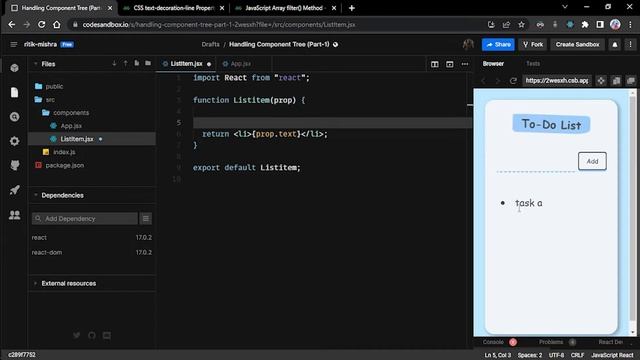Click the Fork button
640x360 pixels.
tap(533, 44)
